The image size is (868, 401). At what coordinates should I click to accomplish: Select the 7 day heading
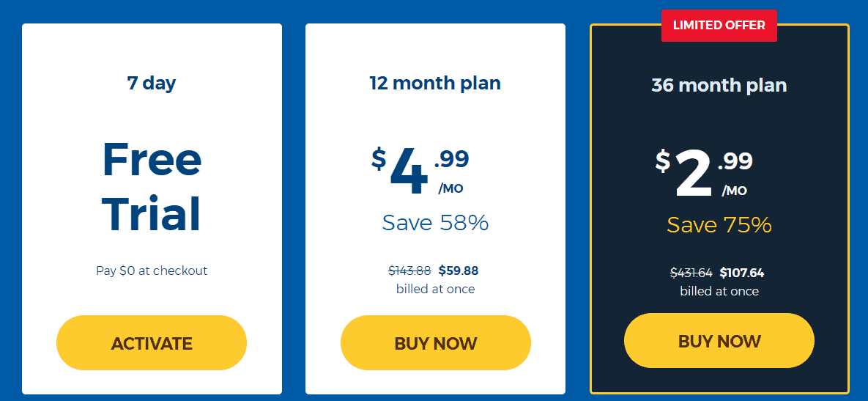152,83
